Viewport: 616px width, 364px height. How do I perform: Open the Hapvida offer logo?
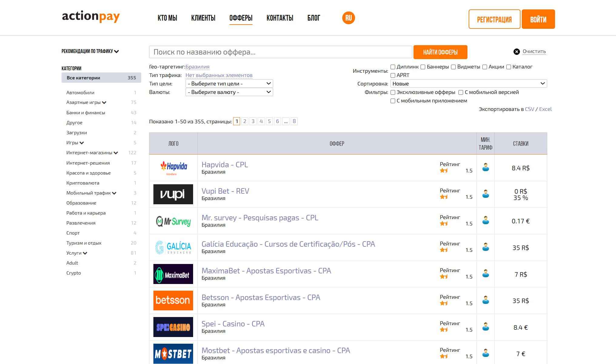pyautogui.click(x=173, y=168)
